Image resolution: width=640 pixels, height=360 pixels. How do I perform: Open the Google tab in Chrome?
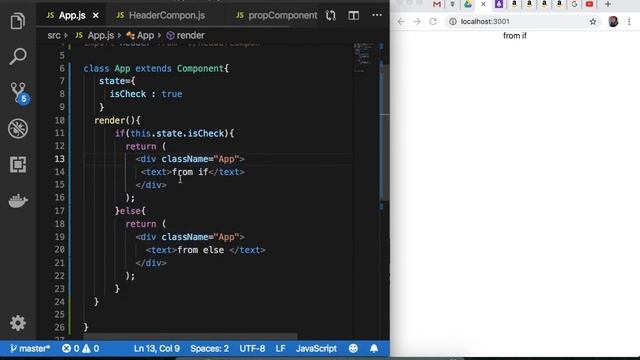pyautogui.click(x=574, y=4)
